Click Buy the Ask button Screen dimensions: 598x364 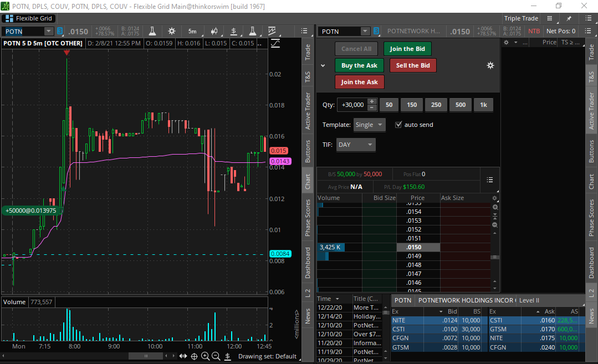359,65
